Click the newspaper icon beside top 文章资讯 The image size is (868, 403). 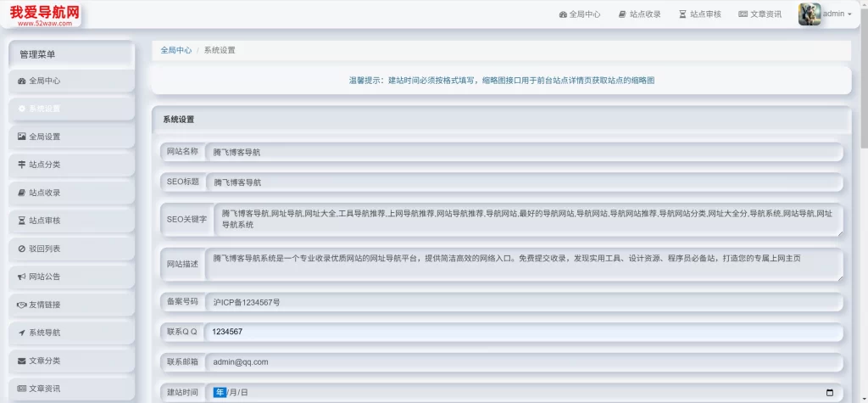point(743,14)
